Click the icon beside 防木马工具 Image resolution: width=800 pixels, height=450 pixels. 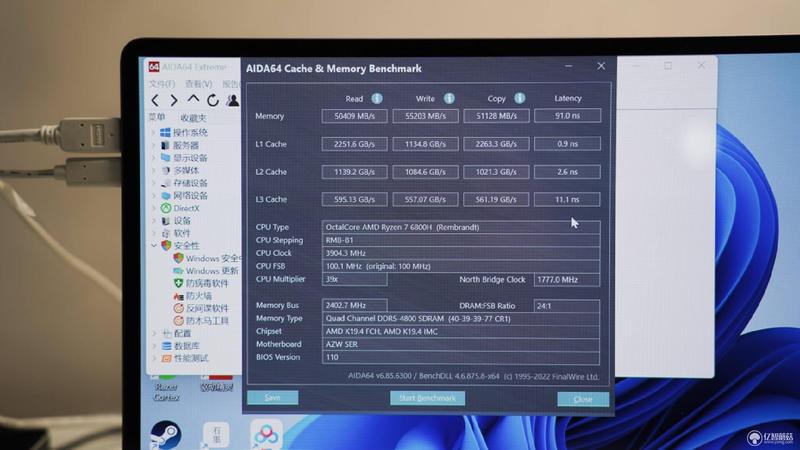click(x=178, y=320)
